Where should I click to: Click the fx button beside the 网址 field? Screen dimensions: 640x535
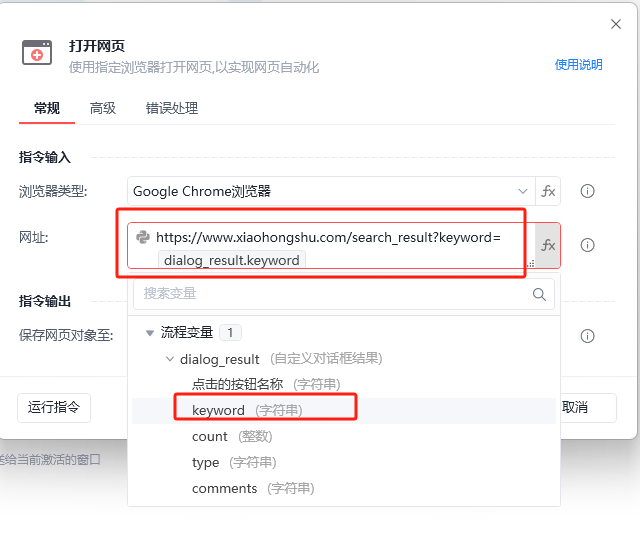point(548,245)
